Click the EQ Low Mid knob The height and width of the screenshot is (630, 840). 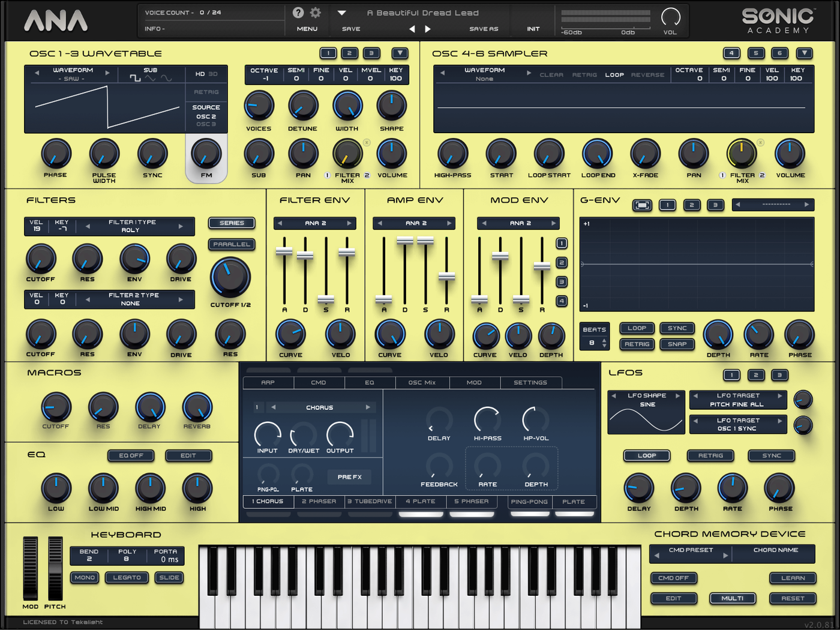coord(103,488)
